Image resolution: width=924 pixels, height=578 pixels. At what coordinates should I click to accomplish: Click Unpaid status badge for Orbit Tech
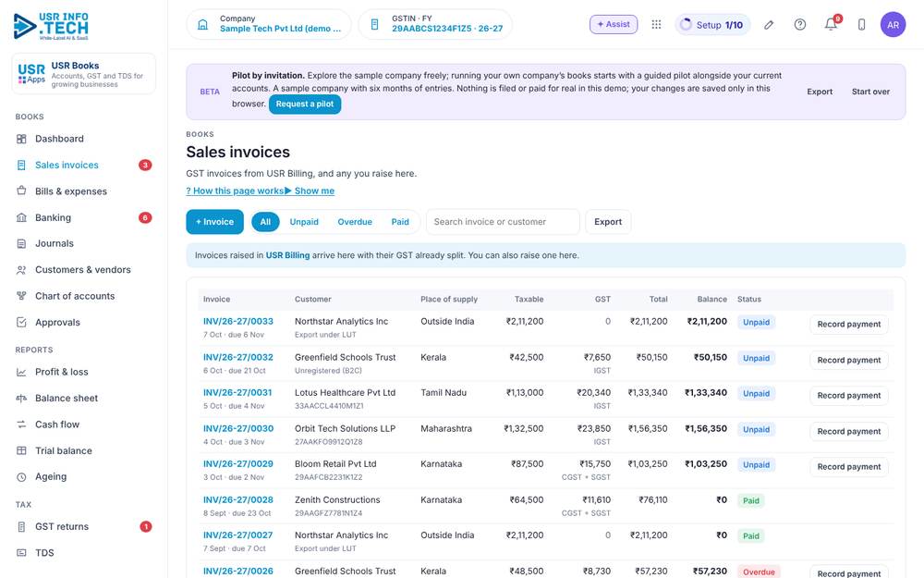click(x=756, y=429)
